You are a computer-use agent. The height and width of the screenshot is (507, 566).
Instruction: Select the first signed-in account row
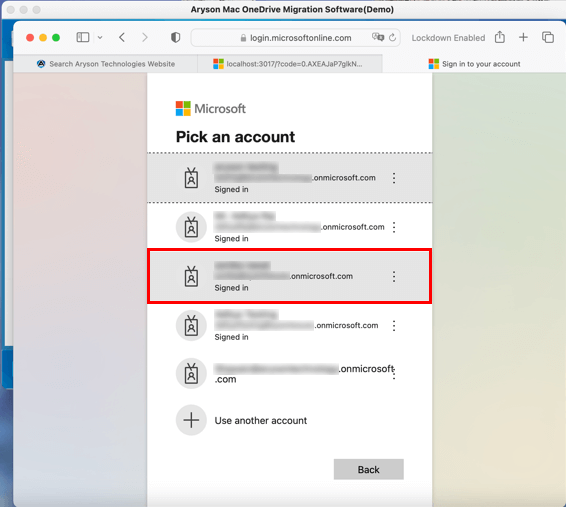(289, 178)
